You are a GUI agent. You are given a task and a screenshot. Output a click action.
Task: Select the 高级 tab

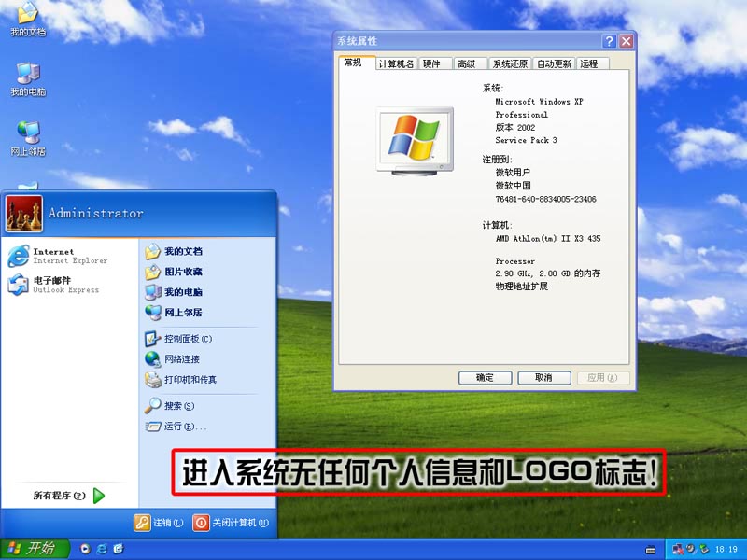click(x=466, y=64)
